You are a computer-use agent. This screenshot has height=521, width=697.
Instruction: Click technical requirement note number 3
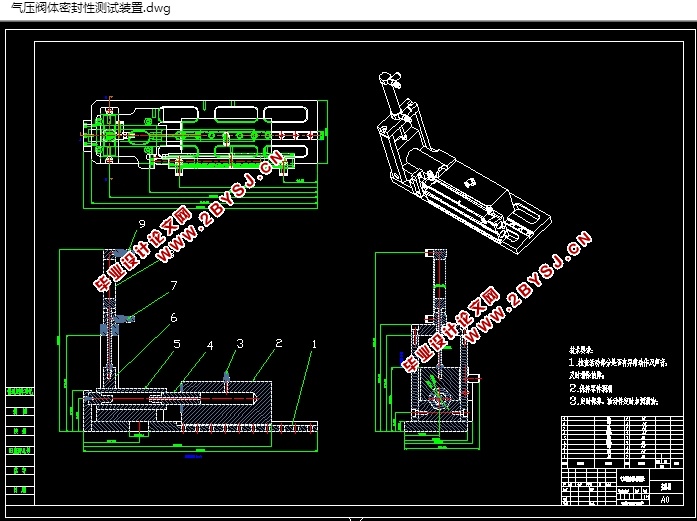tap(614, 401)
